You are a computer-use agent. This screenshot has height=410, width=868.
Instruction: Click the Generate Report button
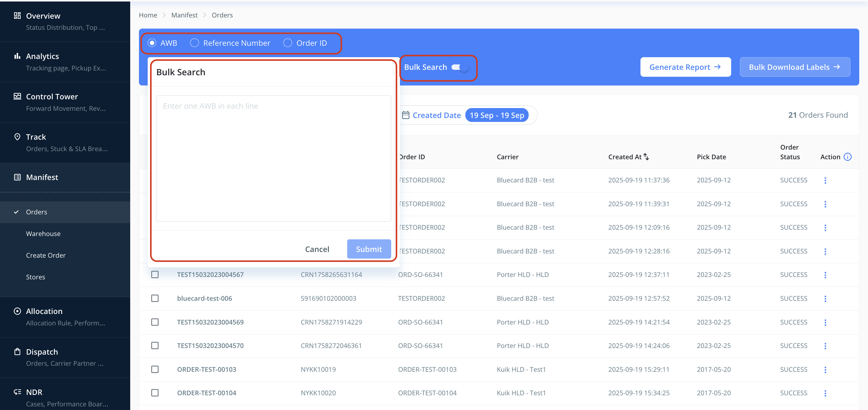click(685, 67)
